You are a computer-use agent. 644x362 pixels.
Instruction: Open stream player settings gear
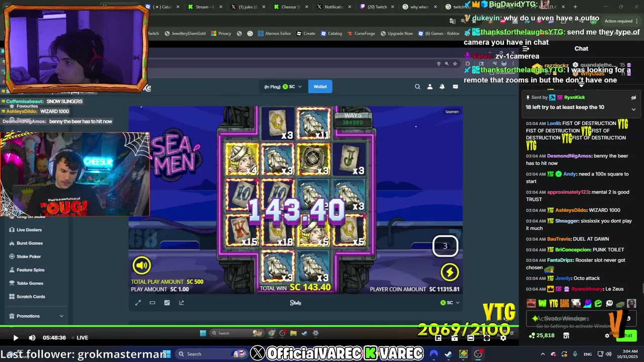point(503,338)
